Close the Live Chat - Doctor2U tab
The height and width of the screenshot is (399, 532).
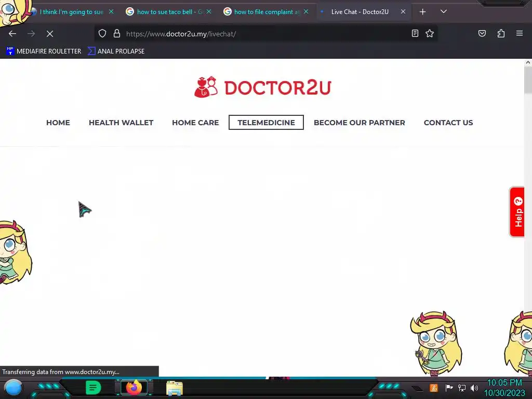coord(403,11)
